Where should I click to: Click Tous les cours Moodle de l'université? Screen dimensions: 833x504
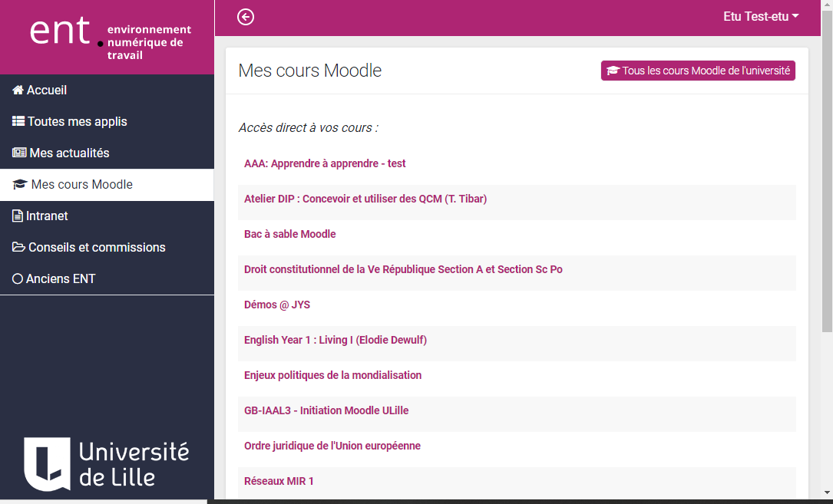point(697,70)
